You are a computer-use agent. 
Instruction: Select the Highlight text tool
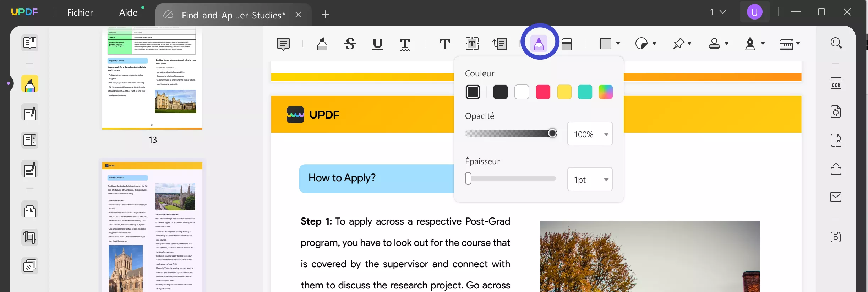pos(322,44)
